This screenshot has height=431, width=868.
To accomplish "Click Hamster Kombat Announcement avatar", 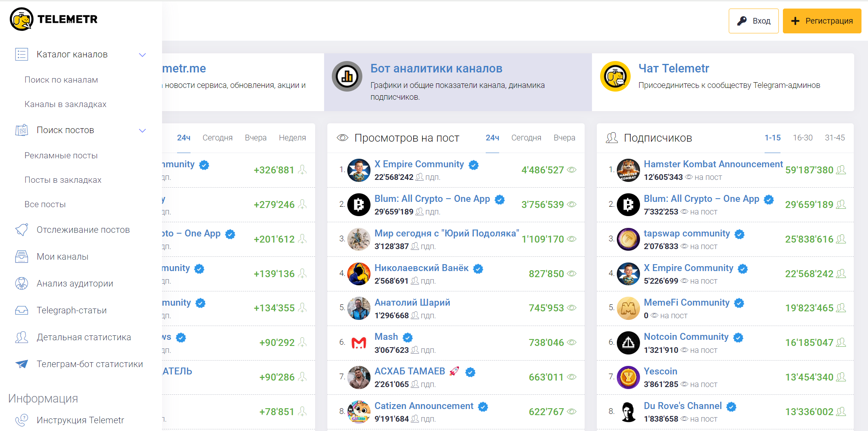I will coord(628,170).
